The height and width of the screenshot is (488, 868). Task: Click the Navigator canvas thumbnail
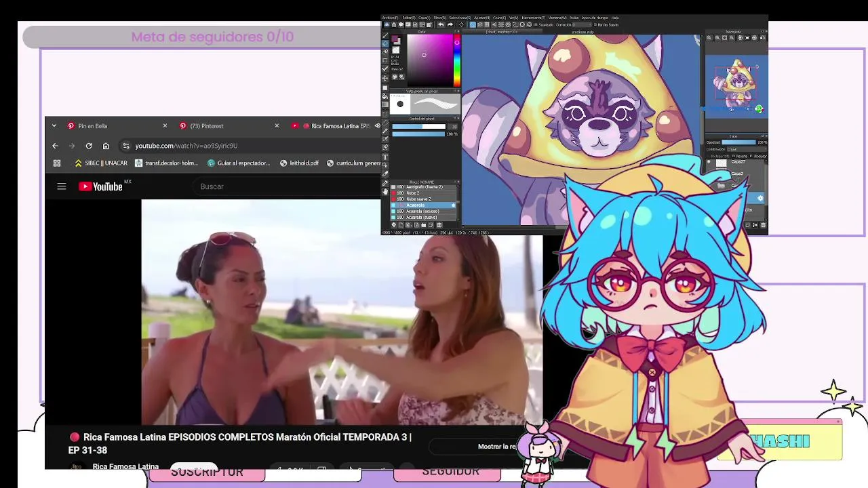tap(736, 87)
